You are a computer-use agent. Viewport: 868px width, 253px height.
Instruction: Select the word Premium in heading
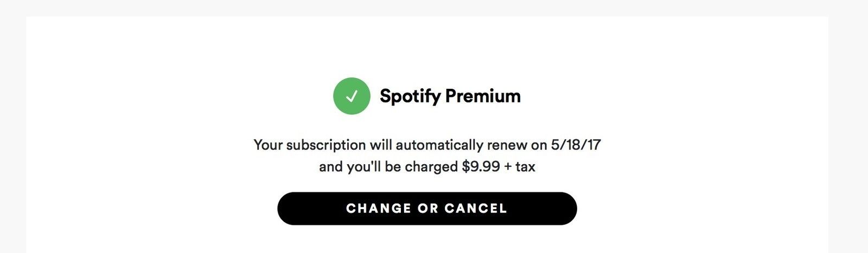pyautogui.click(x=483, y=96)
